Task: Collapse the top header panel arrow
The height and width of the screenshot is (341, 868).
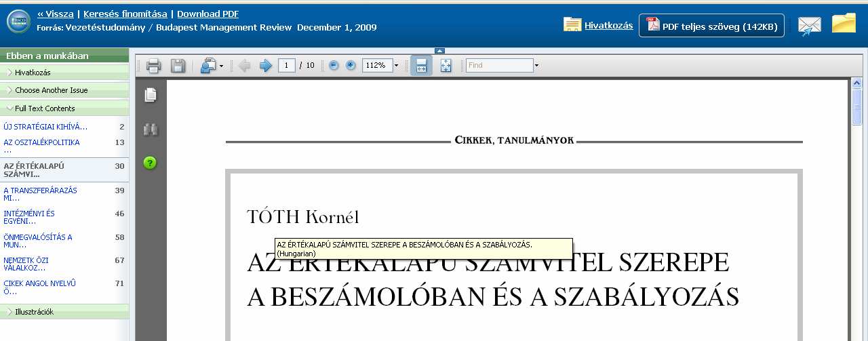Action: [x=439, y=51]
